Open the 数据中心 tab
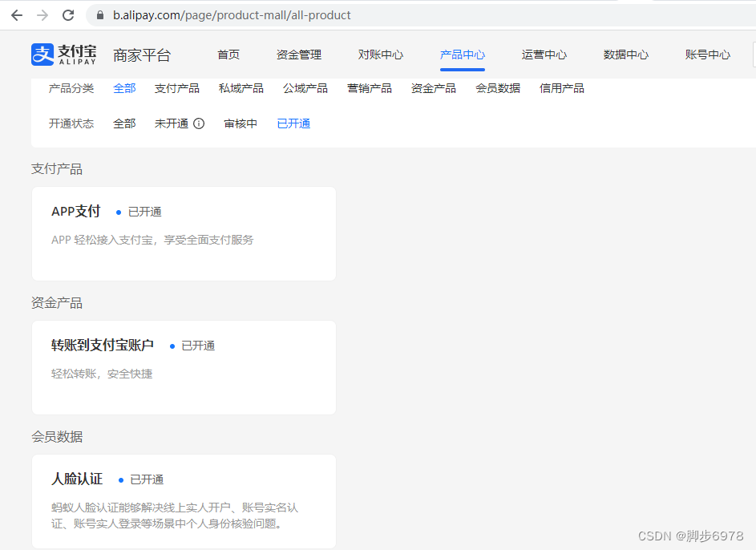 [x=626, y=55]
